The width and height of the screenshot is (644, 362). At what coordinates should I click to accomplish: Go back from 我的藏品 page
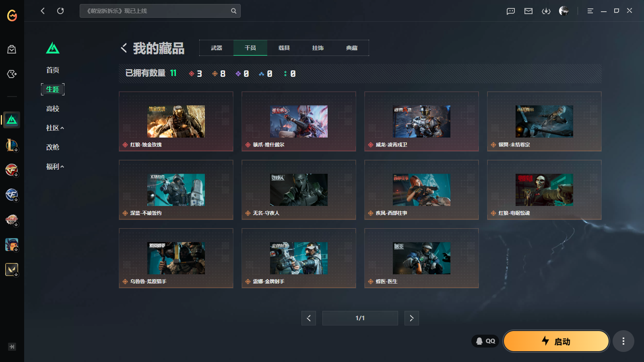click(x=124, y=48)
